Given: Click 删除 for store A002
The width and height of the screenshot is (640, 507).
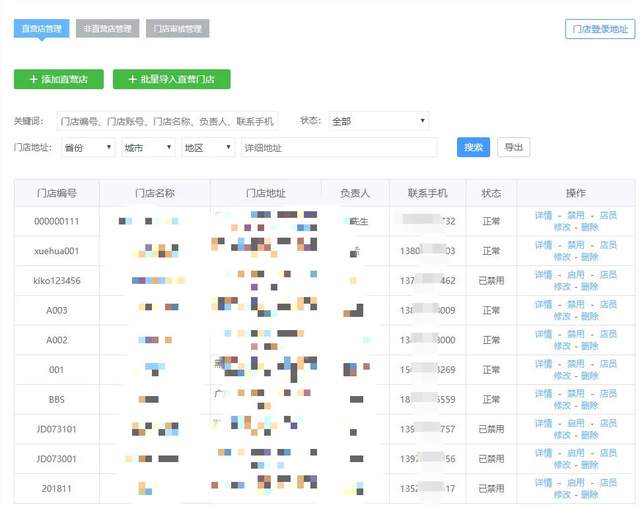Looking at the screenshot, I should coord(589,346).
